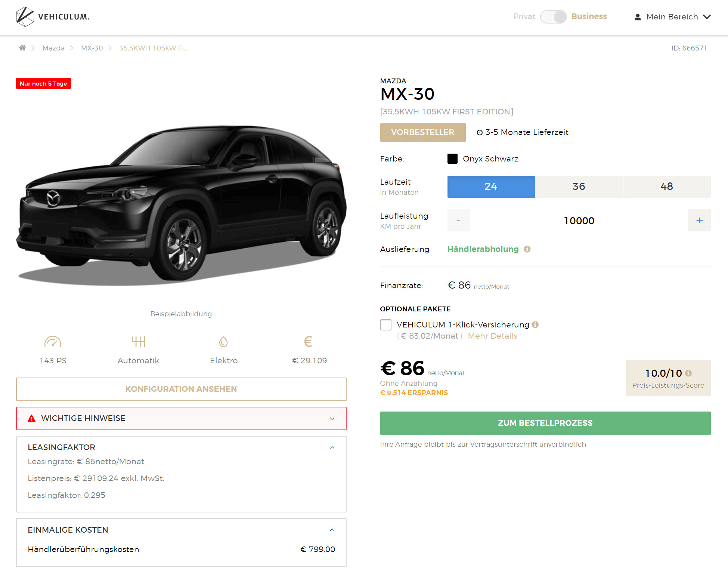Click the Beispielabbildung caption

pyautogui.click(x=181, y=314)
